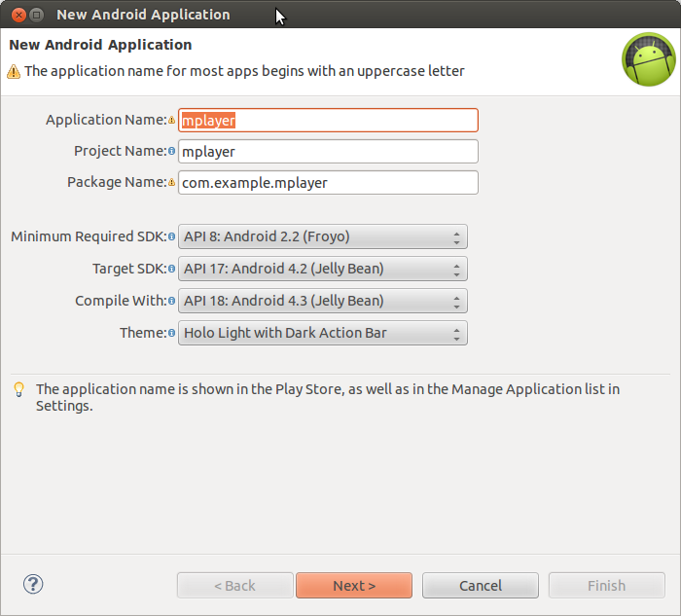
Task: Click the lightbulb tip icon
Action: coord(18,390)
